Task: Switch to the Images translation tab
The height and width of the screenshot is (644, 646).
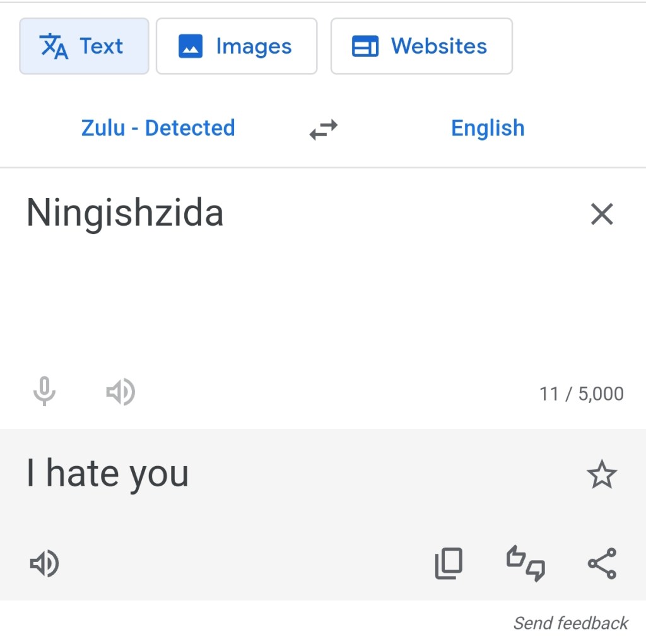Action: pos(237,45)
